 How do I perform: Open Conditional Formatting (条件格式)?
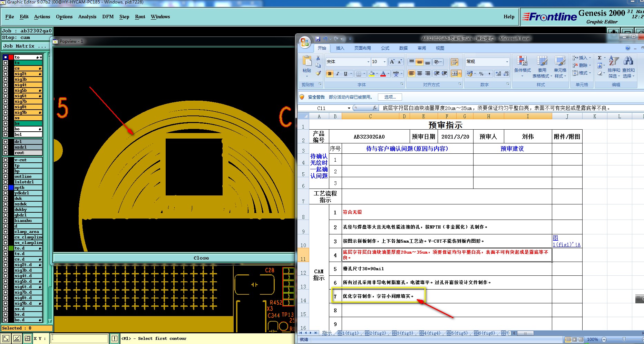522,67
